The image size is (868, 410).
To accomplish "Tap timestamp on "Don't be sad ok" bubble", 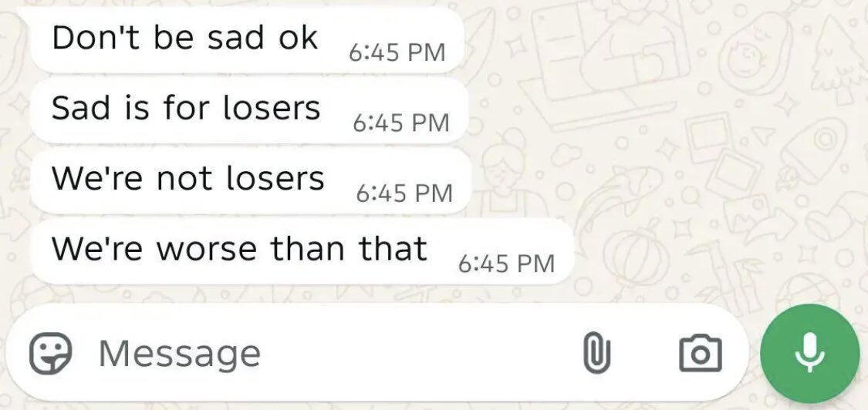I will pyautogui.click(x=397, y=52).
